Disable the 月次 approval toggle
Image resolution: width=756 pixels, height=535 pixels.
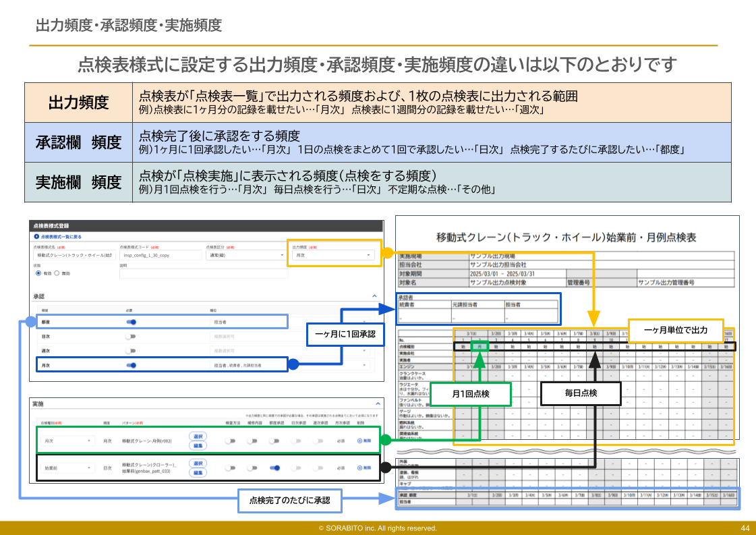131,364
